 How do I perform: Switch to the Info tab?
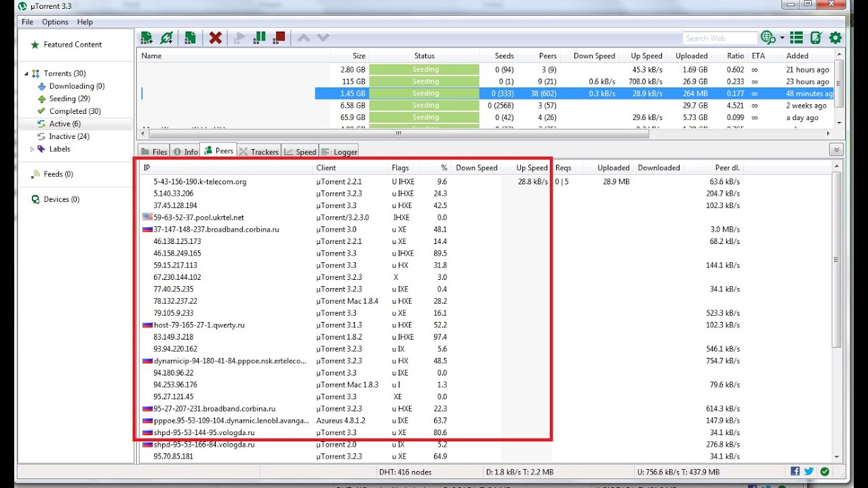point(186,152)
